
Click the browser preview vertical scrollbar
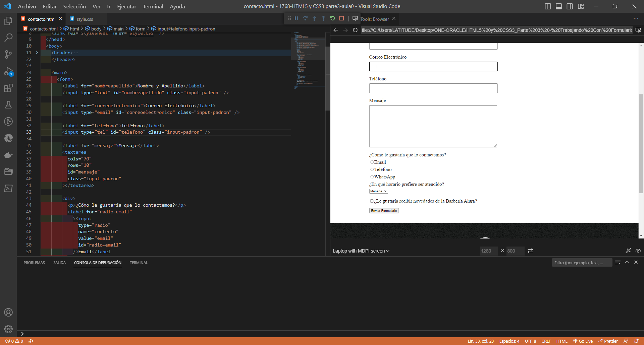click(x=641, y=144)
